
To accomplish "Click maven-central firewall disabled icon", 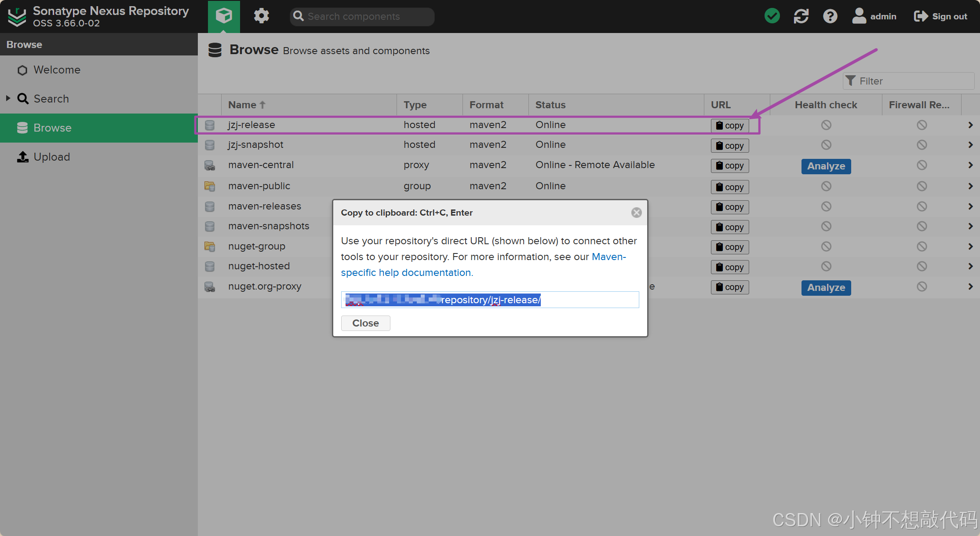I will point(922,165).
